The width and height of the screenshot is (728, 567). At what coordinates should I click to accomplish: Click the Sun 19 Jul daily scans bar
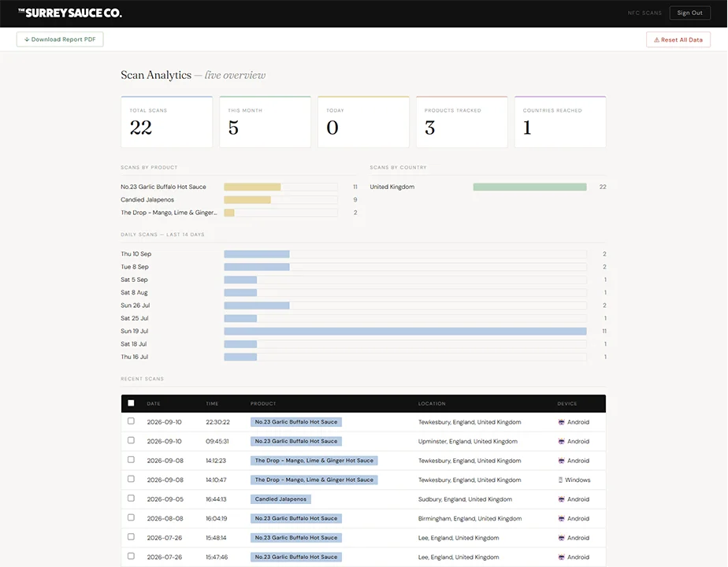(405, 332)
